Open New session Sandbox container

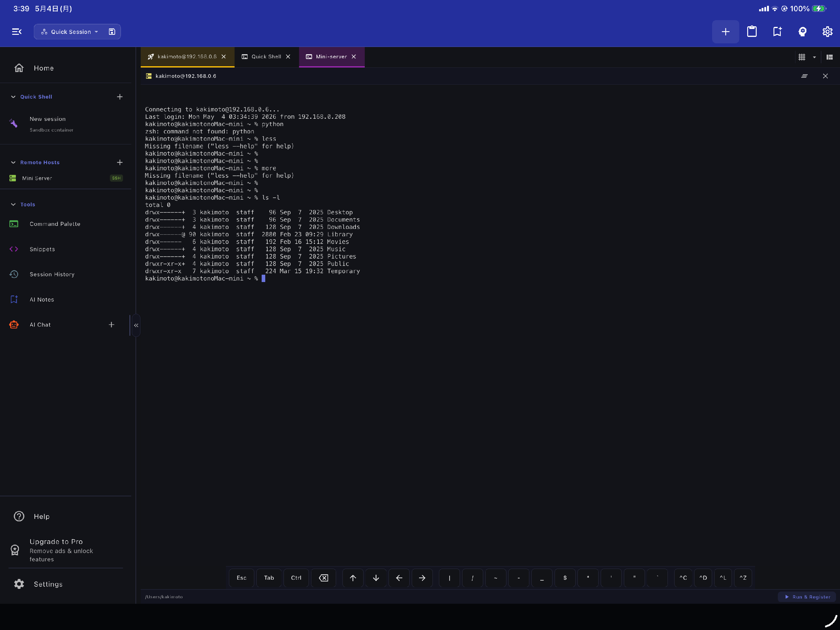[x=66, y=124]
